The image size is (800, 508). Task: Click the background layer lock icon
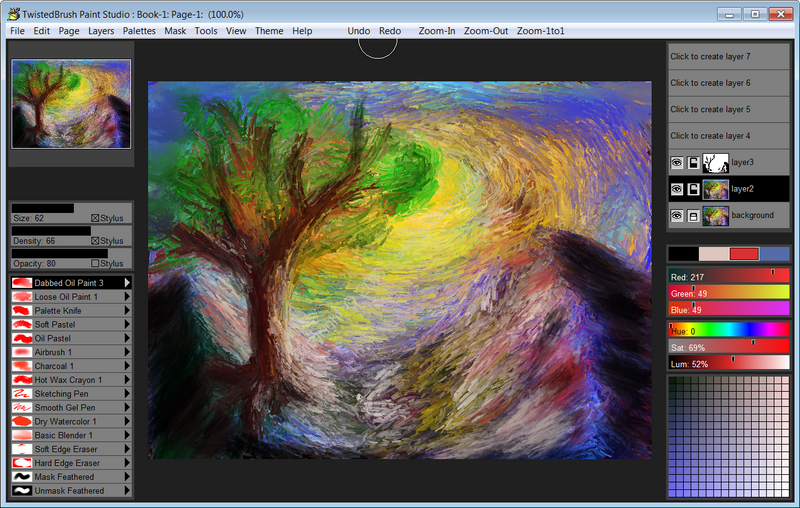tap(693, 216)
